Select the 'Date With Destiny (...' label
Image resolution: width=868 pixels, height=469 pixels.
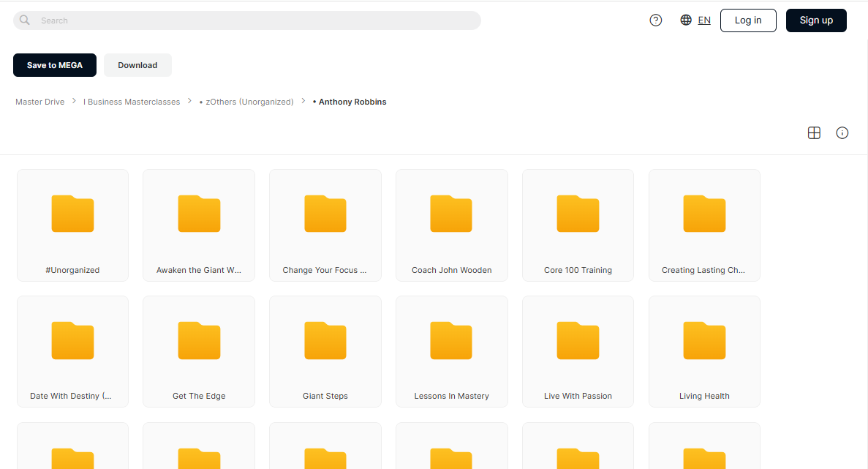(x=71, y=396)
